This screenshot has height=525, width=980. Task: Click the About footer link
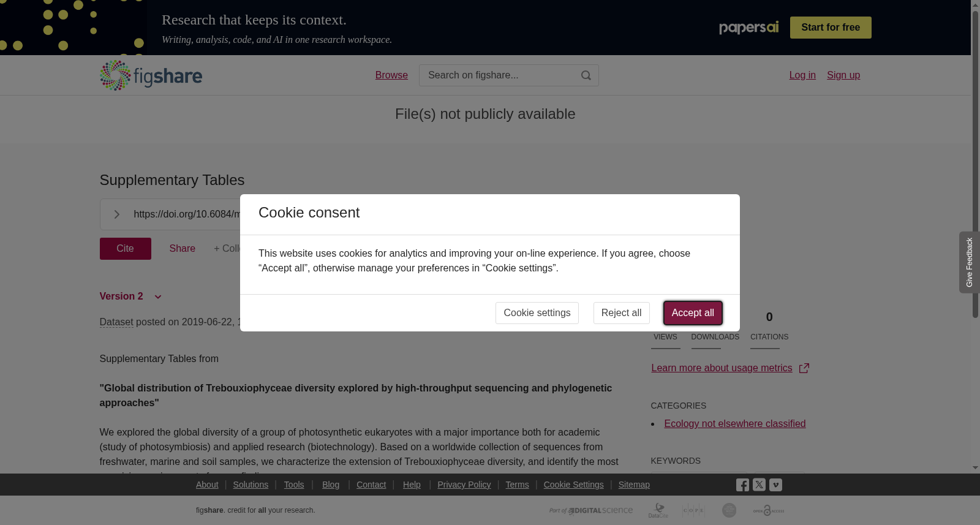[x=207, y=485]
